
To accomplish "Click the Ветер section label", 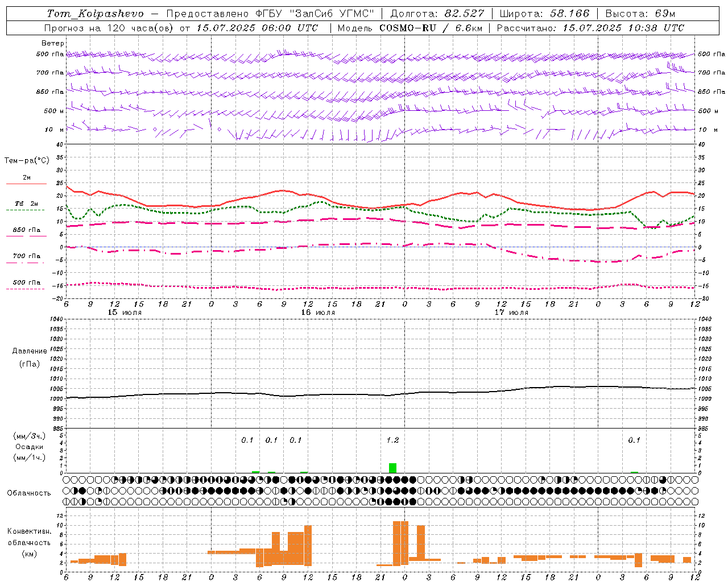I will pos(53,43).
